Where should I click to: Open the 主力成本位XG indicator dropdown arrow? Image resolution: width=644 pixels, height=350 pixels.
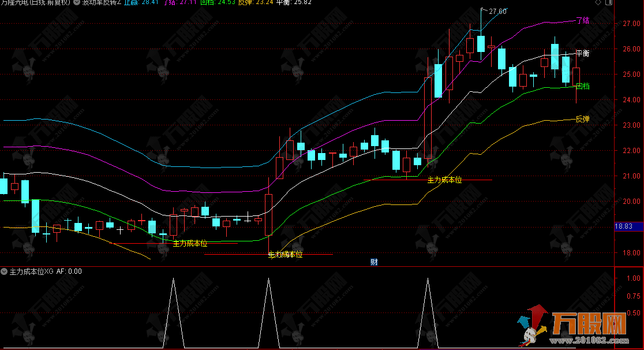(x=4, y=271)
